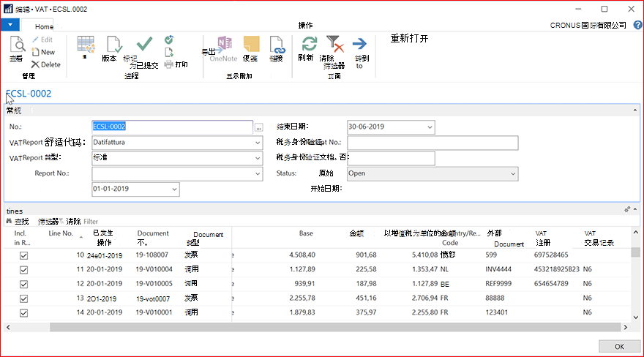Clear filter using funnel icon
The image size is (644, 357).
(334, 43)
